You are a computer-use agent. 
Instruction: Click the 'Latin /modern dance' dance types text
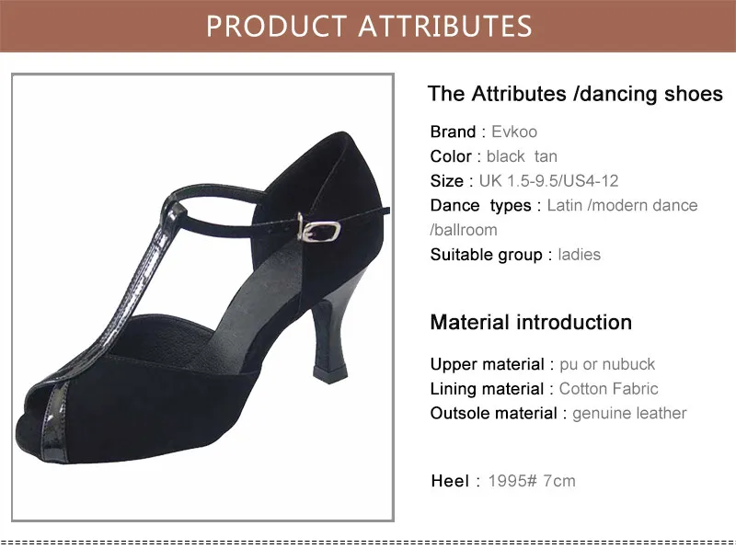(x=622, y=205)
